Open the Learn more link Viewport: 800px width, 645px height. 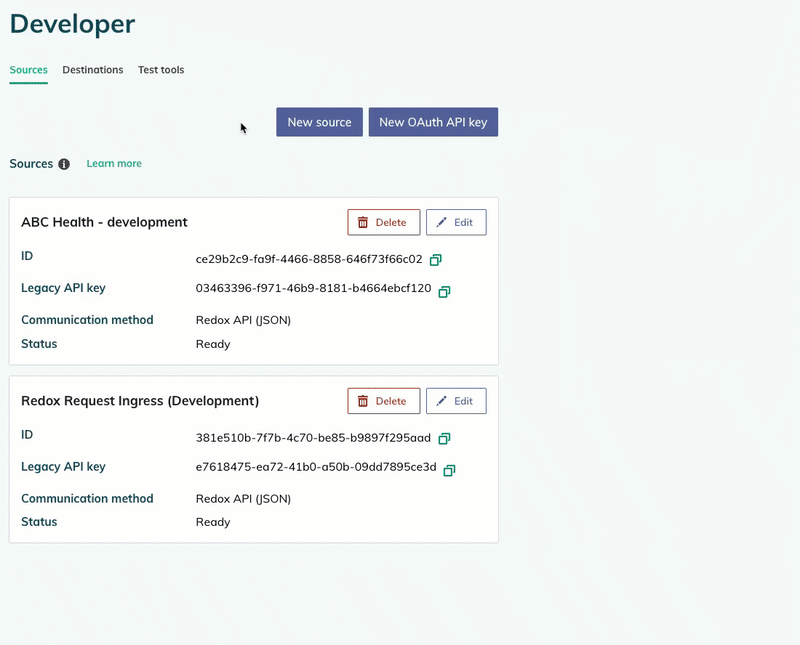[x=114, y=163]
